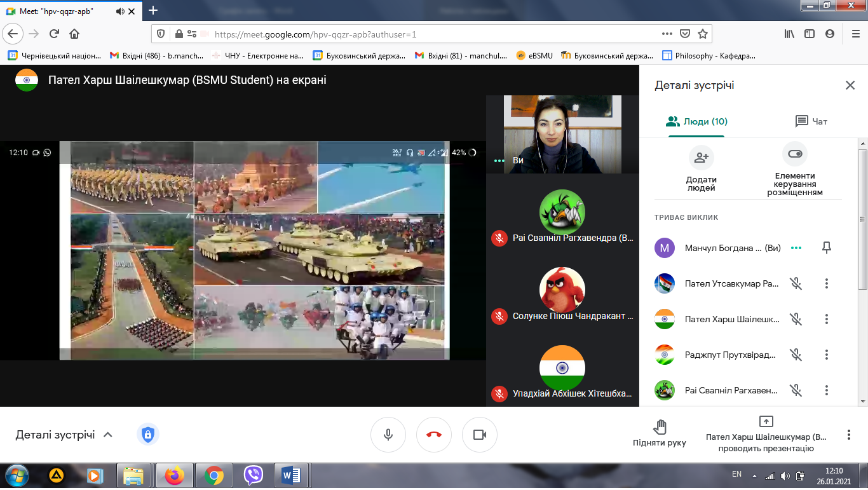Open Firefox home page button
868x490 pixels.
coord(74,34)
